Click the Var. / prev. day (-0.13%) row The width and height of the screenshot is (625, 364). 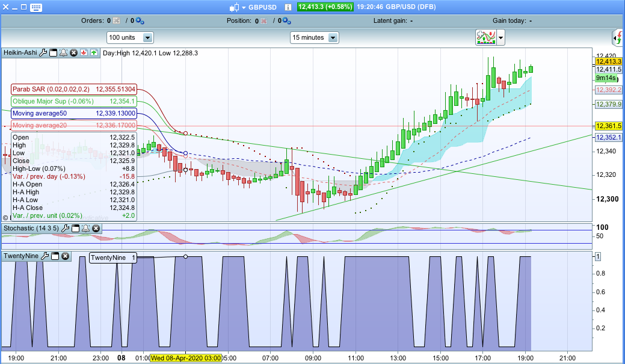74,177
